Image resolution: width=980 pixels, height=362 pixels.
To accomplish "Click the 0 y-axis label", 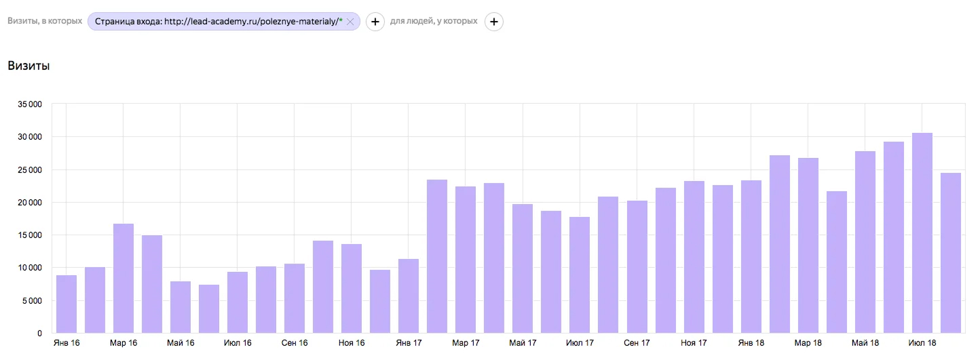I will click(x=39, y=334).
